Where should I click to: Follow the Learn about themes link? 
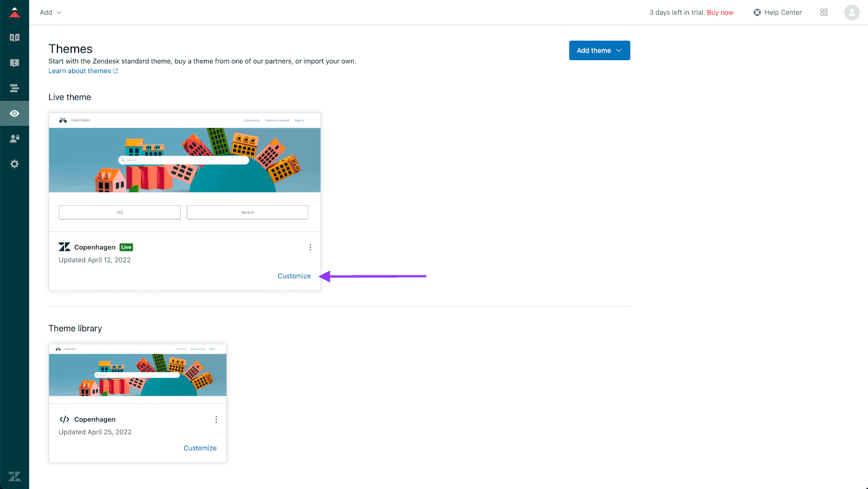pyautogui.click(x=80, y=71)
